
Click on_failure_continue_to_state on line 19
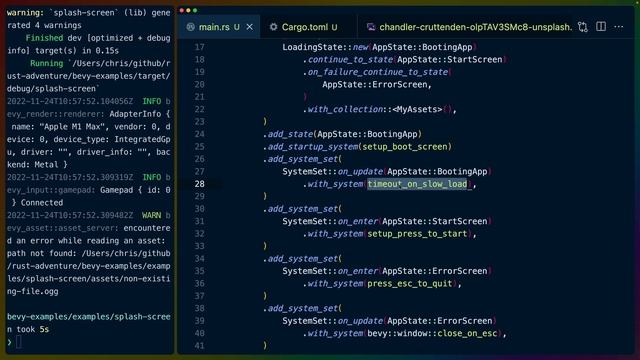[378, 72]
